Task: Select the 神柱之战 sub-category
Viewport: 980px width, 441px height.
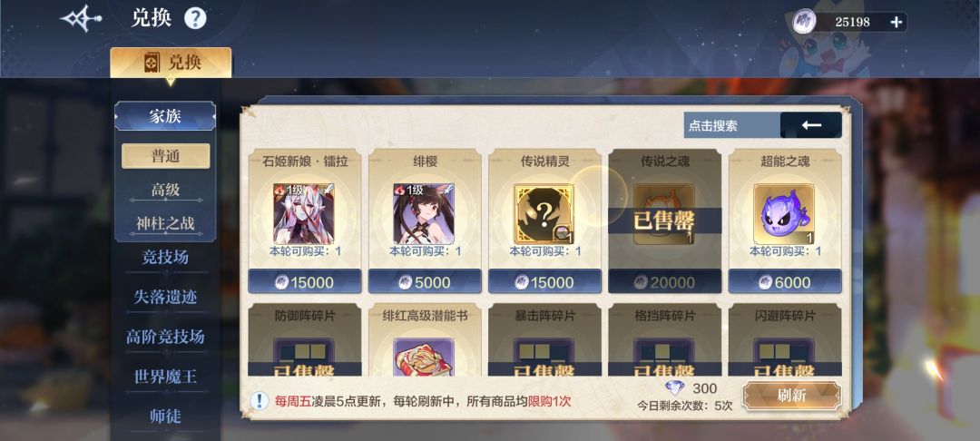Action: click(166, 223)
